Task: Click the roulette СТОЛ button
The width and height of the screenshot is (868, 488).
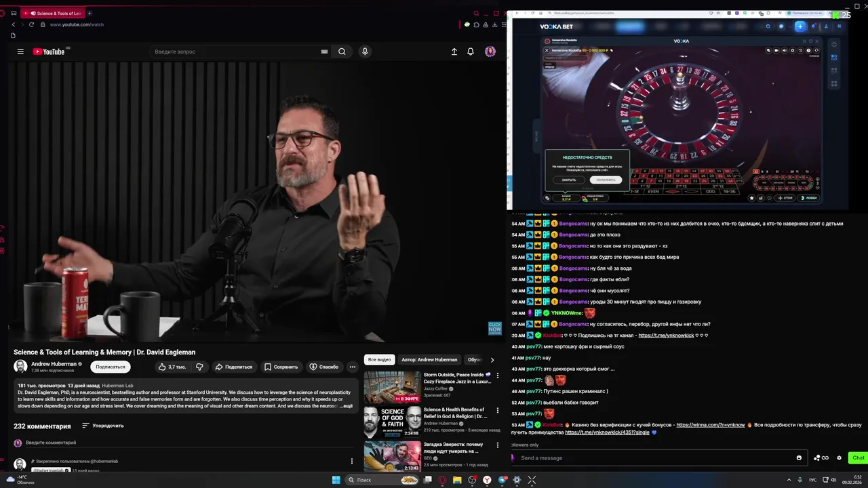Action: pyautogui.click(x=785, y=198)
